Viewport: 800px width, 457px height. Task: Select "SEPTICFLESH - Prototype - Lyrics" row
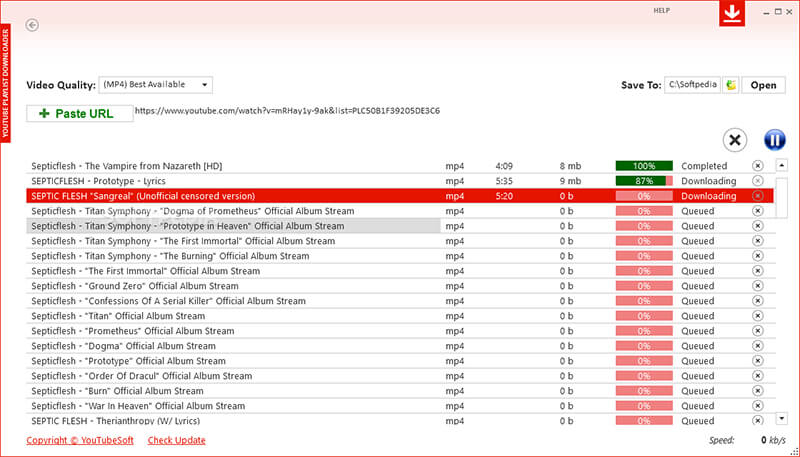pos(400,181)
